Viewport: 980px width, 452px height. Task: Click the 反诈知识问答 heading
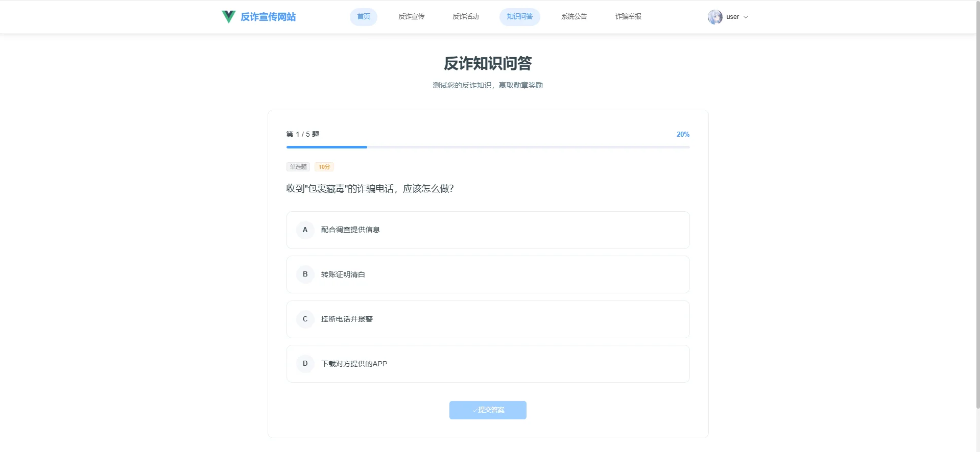tap(488, 63)
